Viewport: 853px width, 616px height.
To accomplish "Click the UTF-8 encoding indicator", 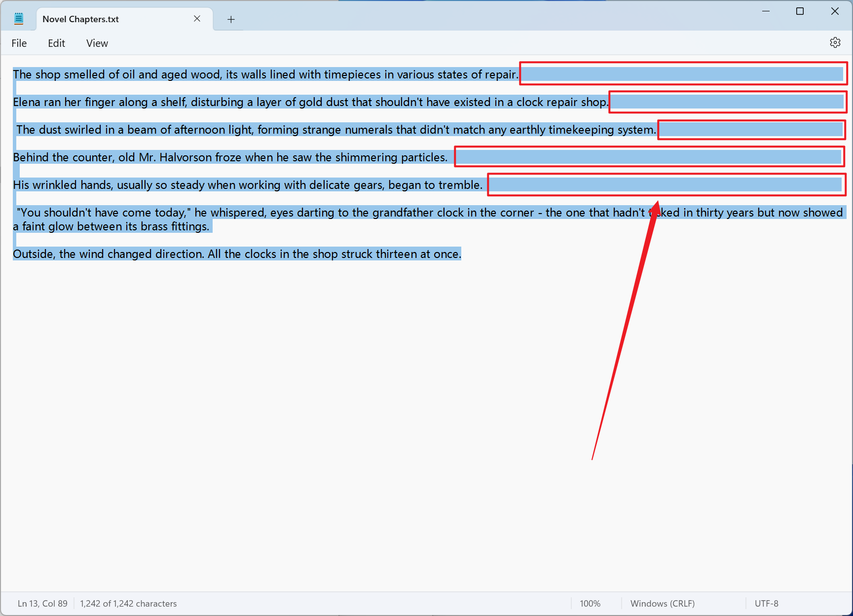I will pos(766,604).
